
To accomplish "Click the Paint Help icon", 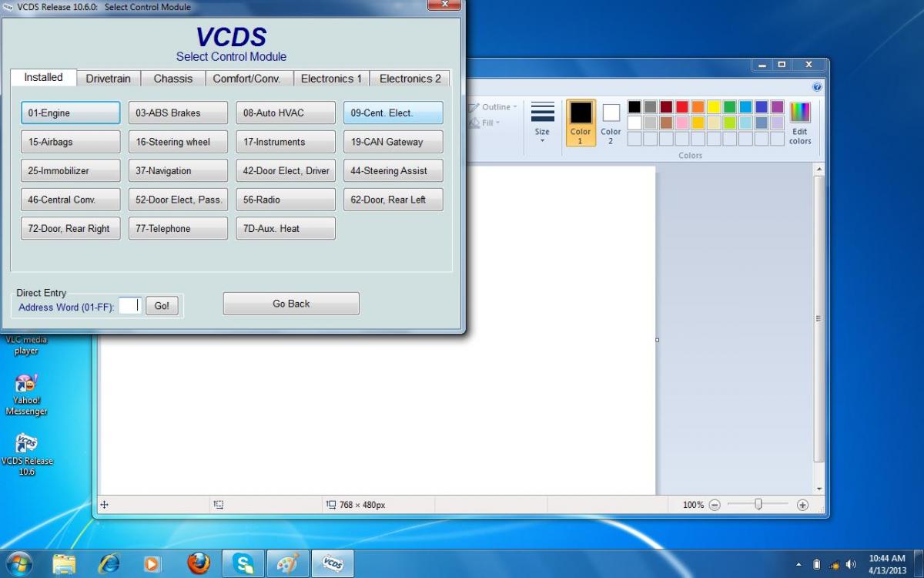I will coord(817,87).
